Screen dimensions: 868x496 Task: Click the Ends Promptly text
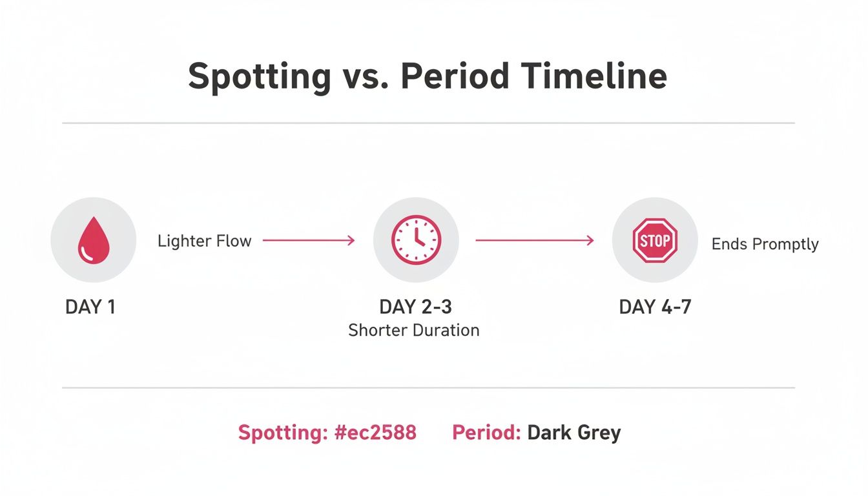pyautogui.click(x=765, y=244)
